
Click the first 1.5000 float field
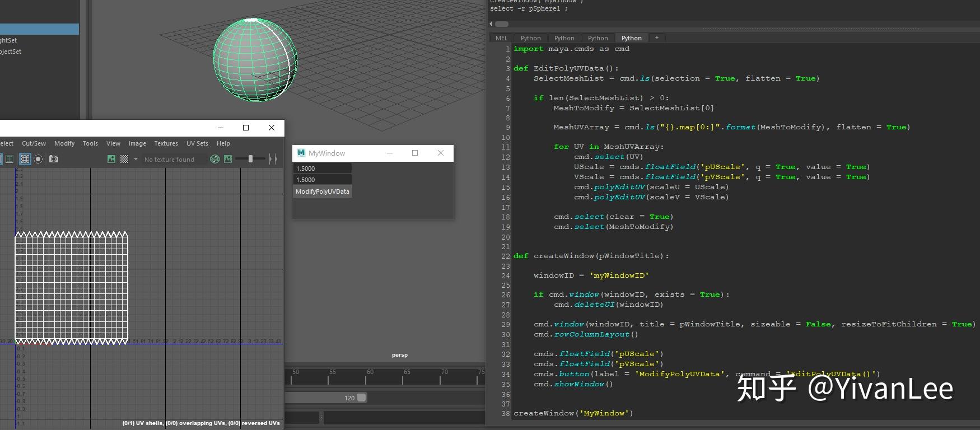323,169
